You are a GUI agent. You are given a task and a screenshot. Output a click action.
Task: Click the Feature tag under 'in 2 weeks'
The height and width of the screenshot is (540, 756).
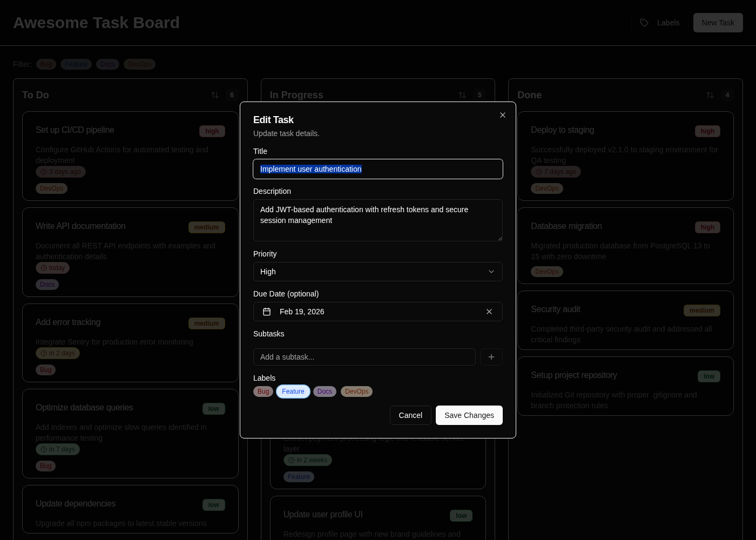click(299, 477)
